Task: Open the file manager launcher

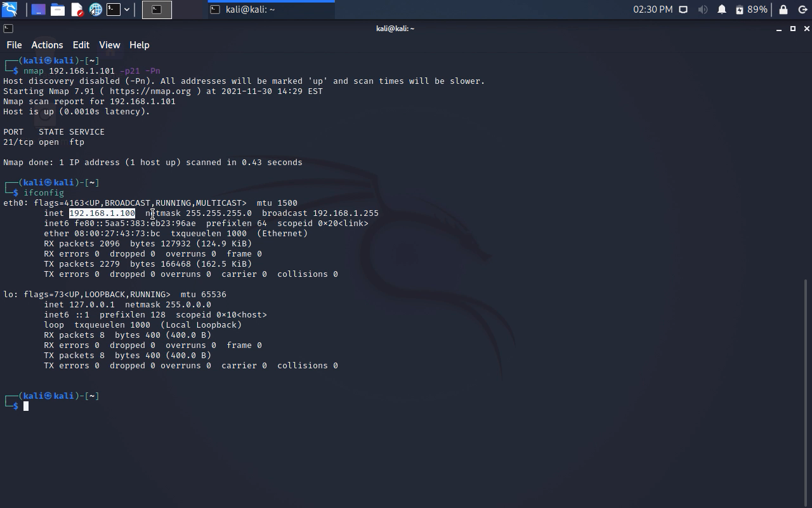Action: [58, 10]
